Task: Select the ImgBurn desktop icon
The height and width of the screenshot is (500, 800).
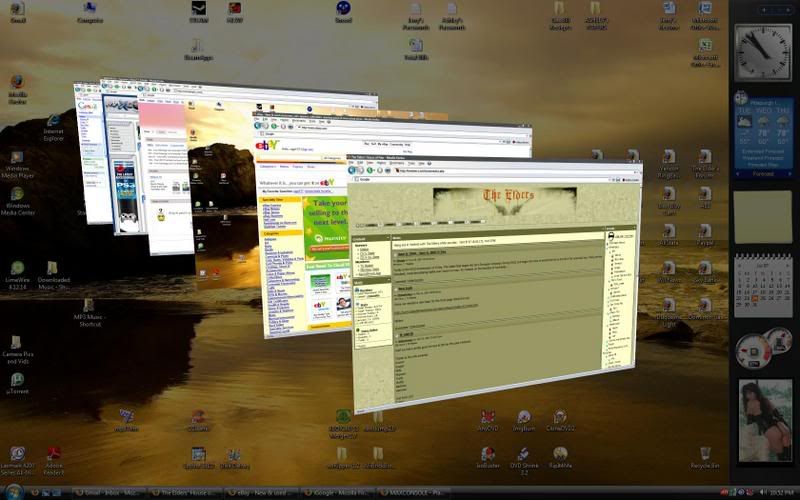Action: (523, 420)
